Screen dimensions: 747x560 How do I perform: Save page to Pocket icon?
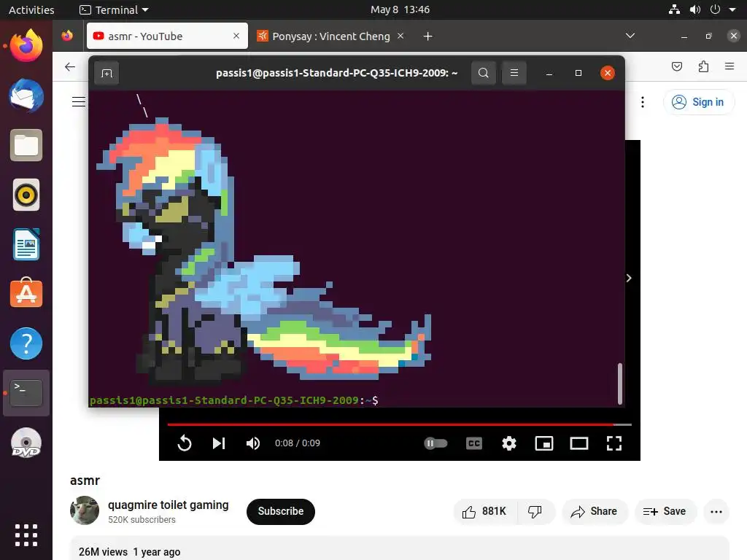[676, 66]
